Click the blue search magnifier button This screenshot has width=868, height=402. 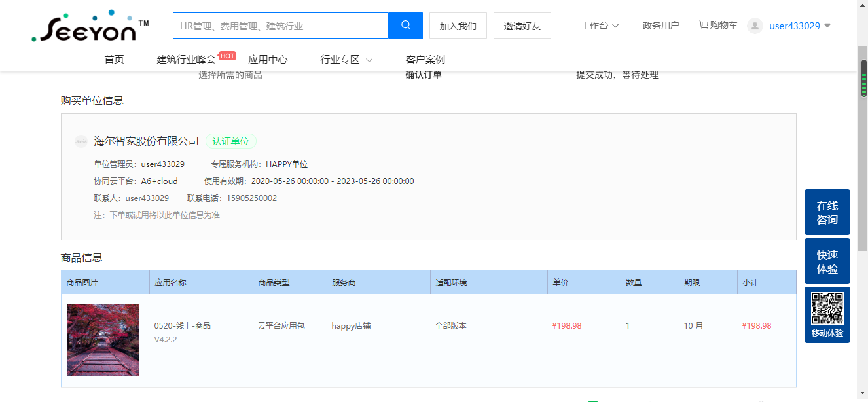pos(405,26)
